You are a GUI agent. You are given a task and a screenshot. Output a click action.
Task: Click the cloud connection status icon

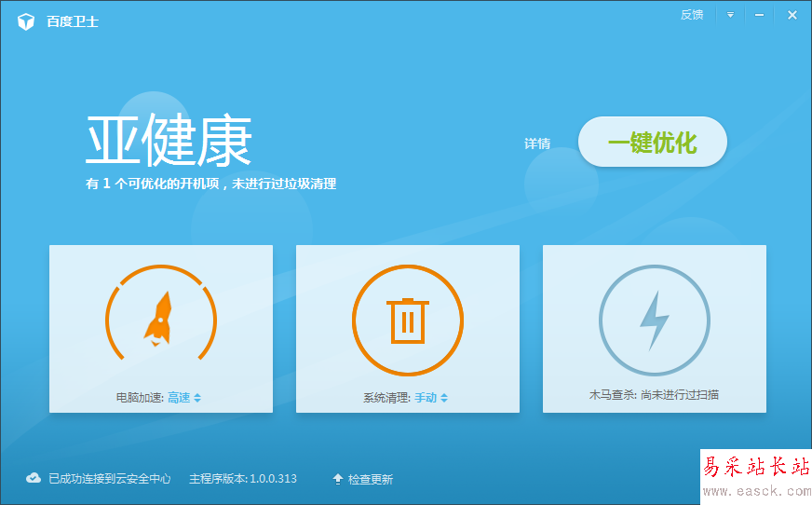point(34,478)
